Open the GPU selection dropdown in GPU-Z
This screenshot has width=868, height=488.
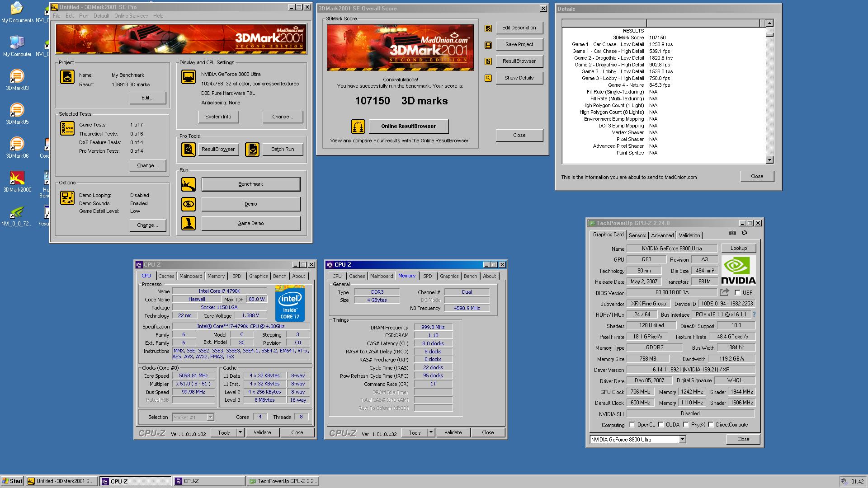pos(682,440)
